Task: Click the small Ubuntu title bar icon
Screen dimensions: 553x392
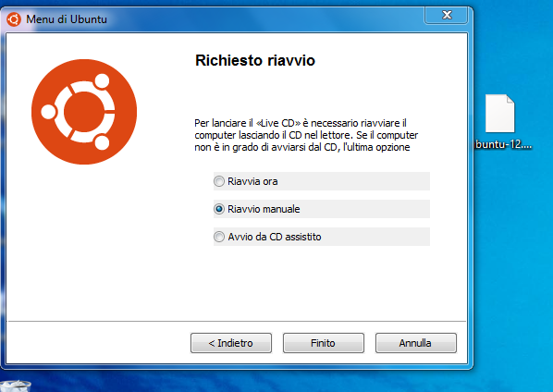Action: coord(14,19)
